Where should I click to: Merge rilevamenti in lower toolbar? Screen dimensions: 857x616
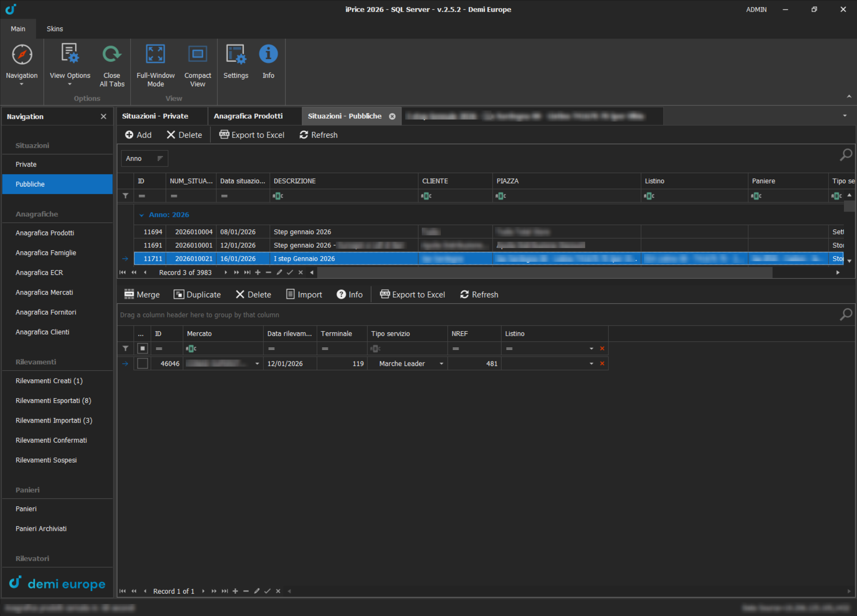coord(142,294)
